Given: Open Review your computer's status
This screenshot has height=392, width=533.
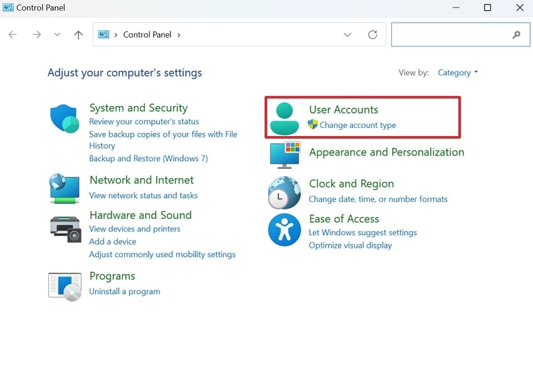Looking at the screenshot, I should click(144, 122).
